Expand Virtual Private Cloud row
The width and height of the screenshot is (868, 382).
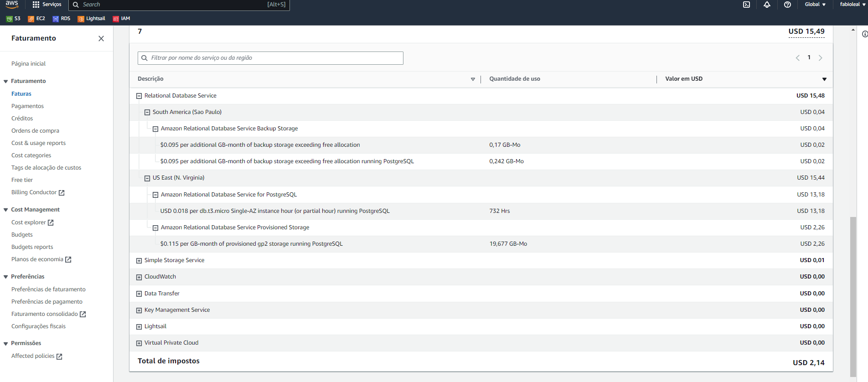[x=139, y=343]
